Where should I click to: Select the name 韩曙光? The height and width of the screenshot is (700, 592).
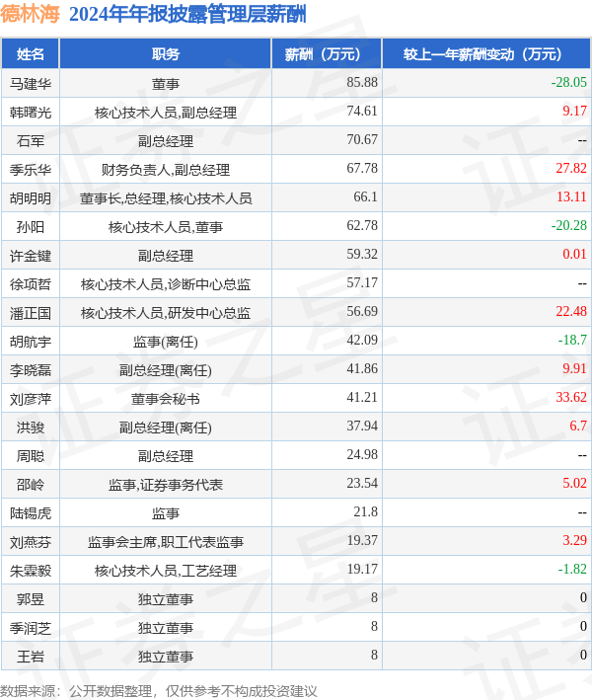pyautogui.click(x=31, y=113)
